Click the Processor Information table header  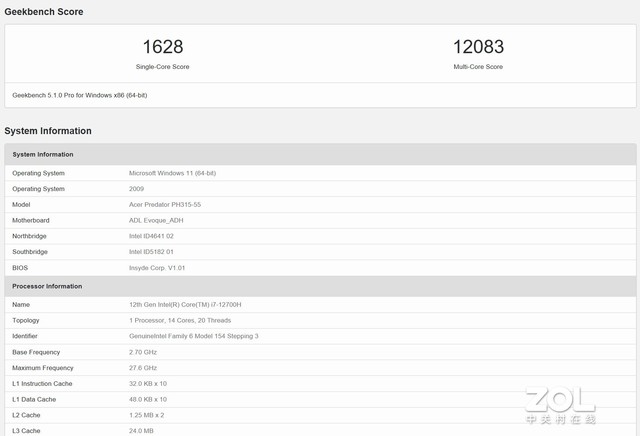[320, 286]
